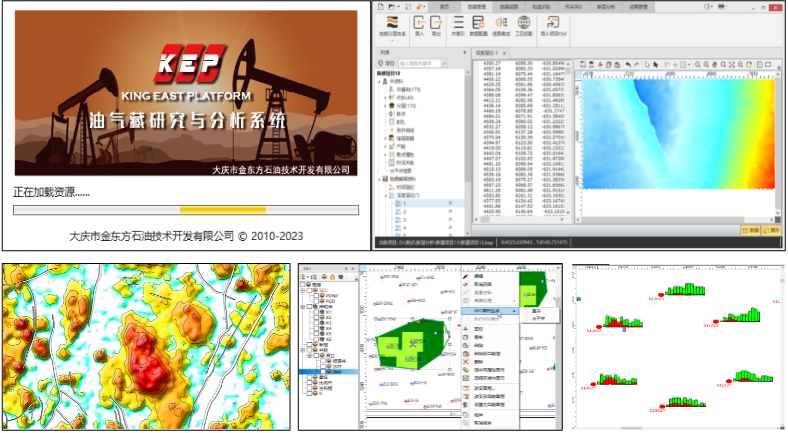Collapse the 深度层位(7) tree node

[x=386, y=195]
